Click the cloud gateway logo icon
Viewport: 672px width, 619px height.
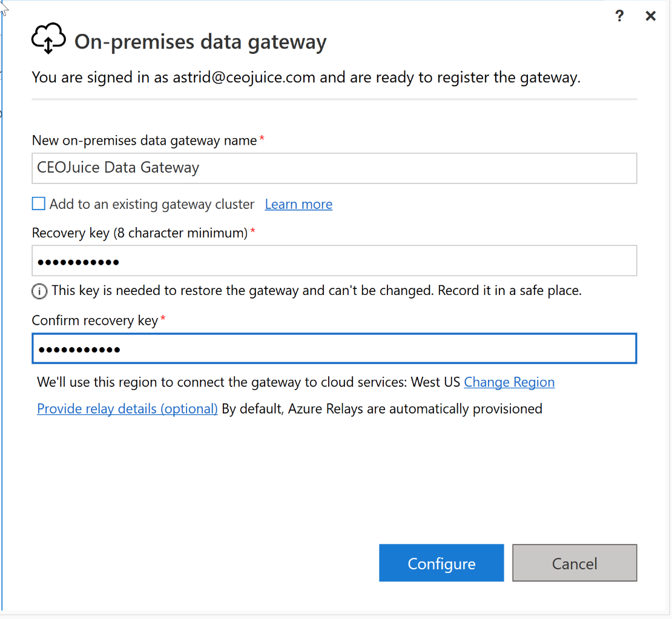click(x=48, y=39)
